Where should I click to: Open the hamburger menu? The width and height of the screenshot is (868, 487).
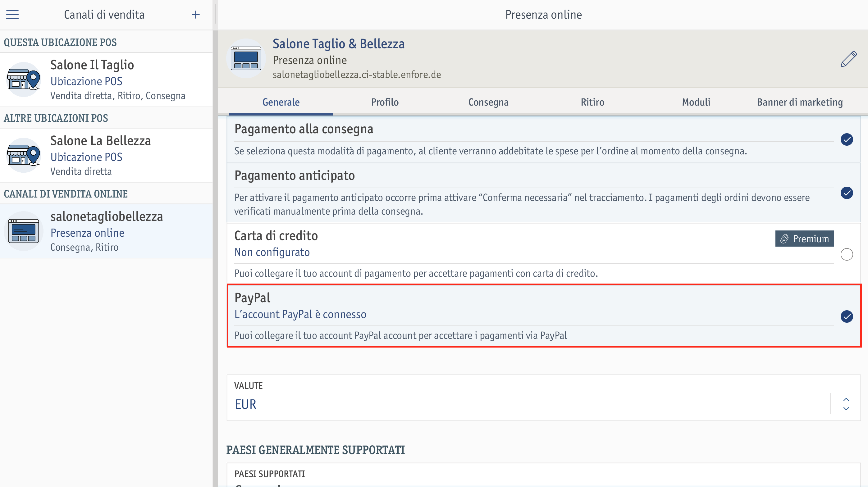12,15
